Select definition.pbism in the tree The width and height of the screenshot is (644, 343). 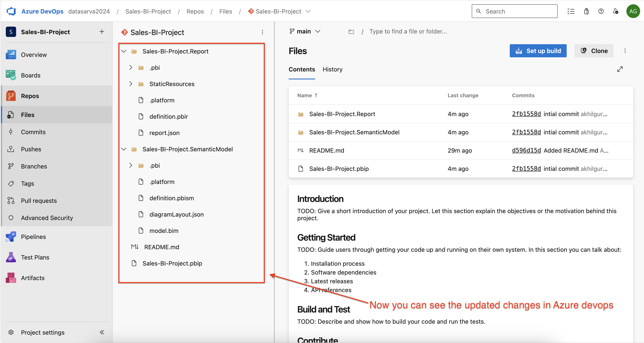[x=171, y=198]
